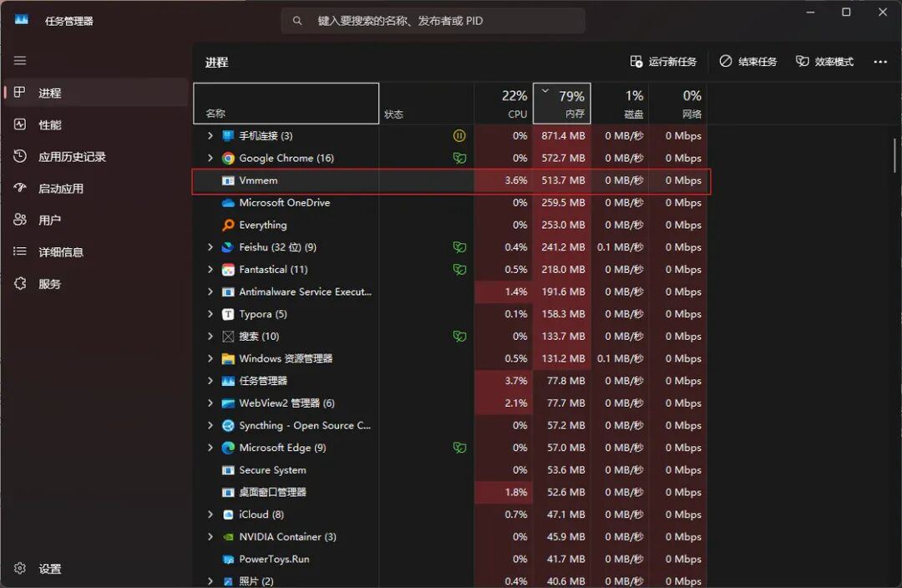Expand the Microsoft Edge (9) process group
Image resolution: width=902 pixels, height=588 pixels.
click(x=210, y=448)
